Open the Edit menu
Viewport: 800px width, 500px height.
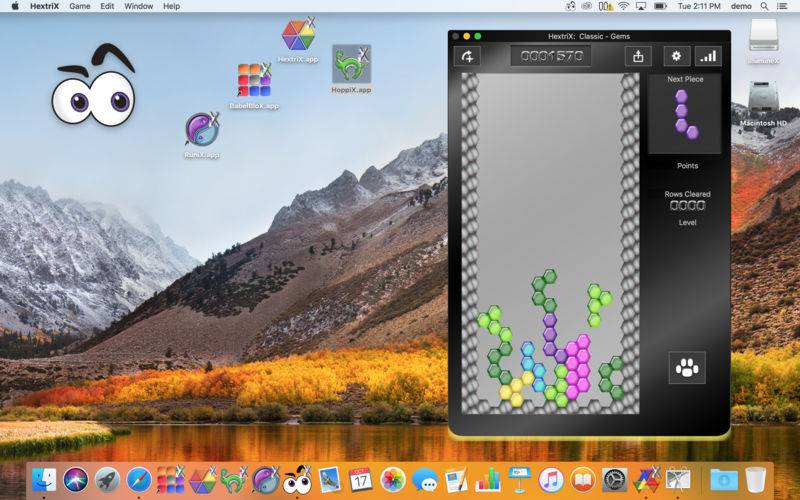point(107,6)
